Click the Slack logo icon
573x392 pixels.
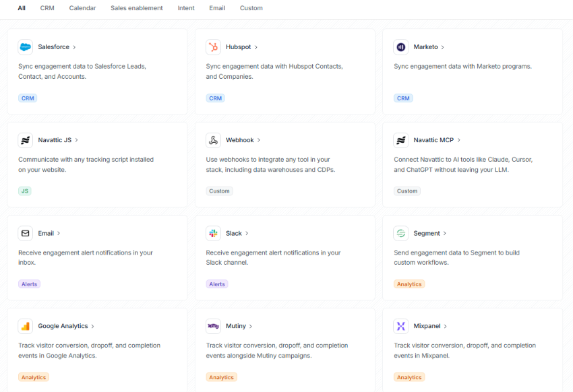[x=213, y=233]
